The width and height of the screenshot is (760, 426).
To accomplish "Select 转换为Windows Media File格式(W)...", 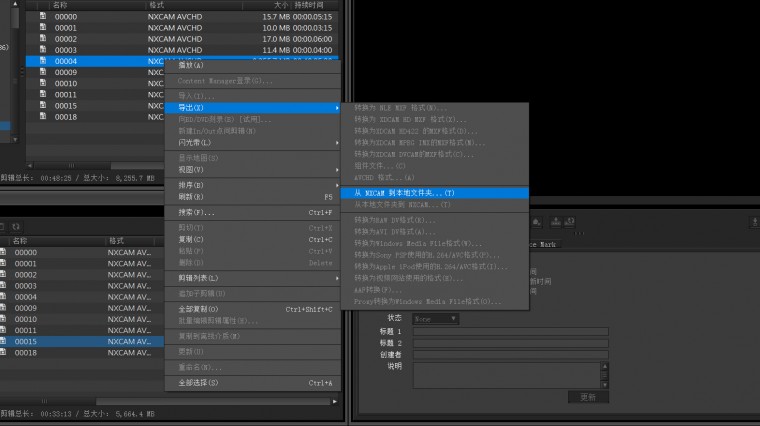I will (x=434, y=243).
